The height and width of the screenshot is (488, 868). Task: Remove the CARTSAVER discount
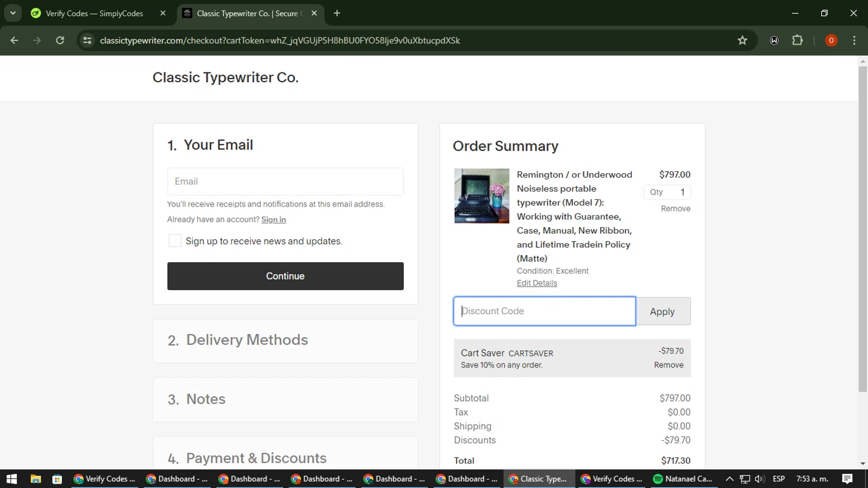click(x=669, y=365)
